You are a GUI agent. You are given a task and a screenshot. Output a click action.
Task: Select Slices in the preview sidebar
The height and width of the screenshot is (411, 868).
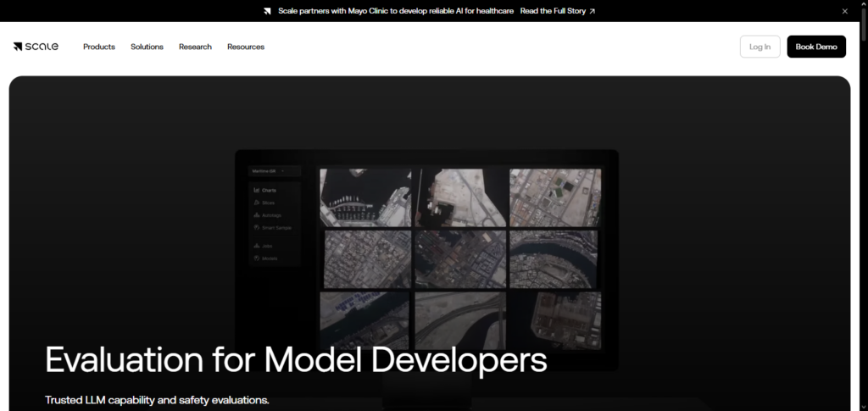(x=269, y=203)
